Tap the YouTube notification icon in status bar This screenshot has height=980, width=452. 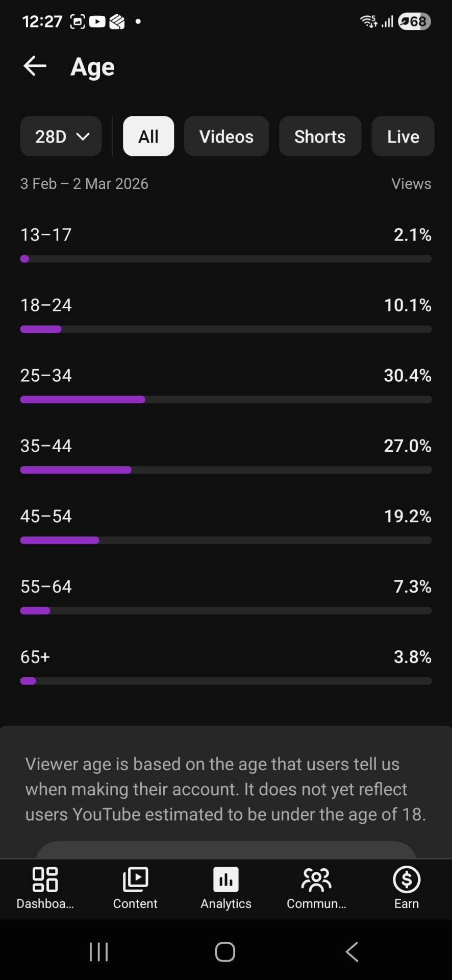click(x=97, y=21)
